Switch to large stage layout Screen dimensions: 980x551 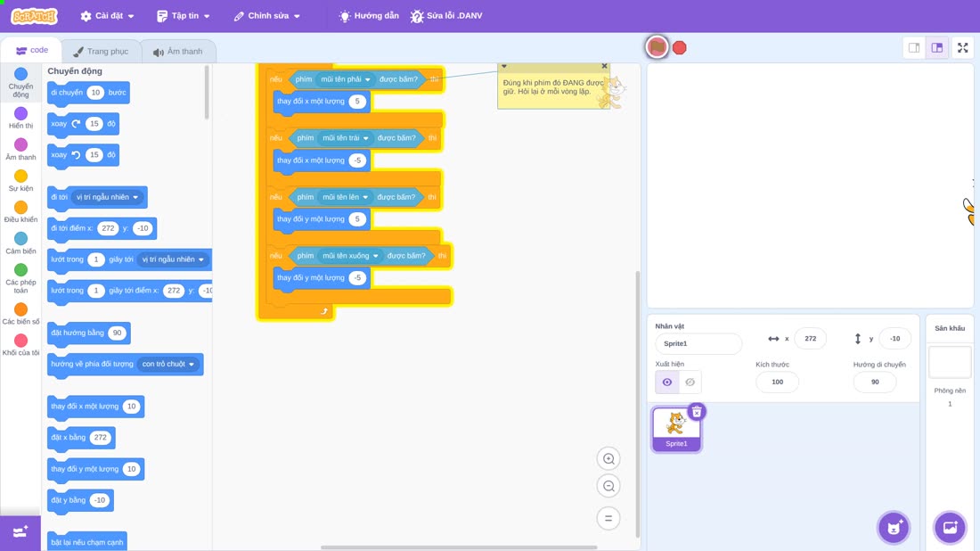[x=937, y=47]
